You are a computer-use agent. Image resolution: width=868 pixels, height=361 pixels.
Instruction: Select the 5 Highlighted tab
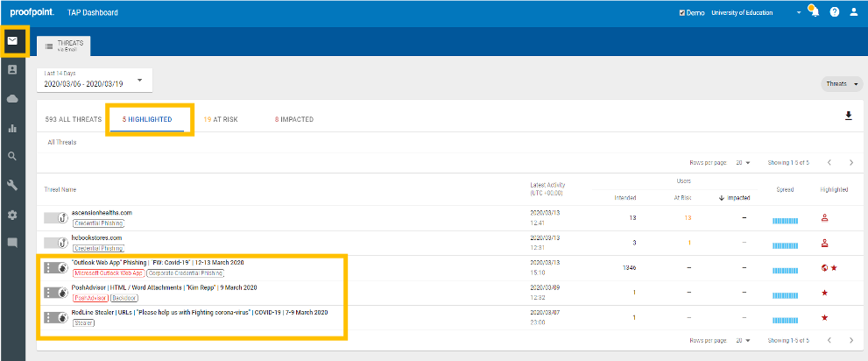146,119
